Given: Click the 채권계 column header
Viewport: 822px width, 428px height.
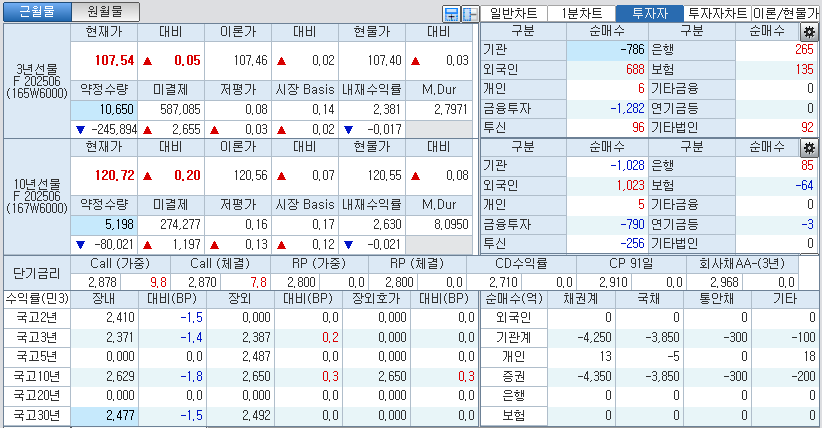Looking at the screenshot, I should [x=581, y=299].
